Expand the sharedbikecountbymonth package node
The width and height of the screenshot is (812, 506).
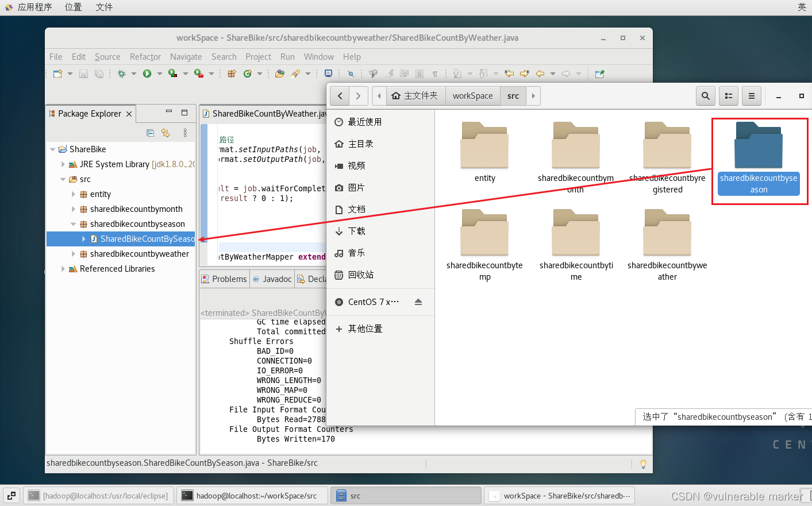tap(74, 209)
